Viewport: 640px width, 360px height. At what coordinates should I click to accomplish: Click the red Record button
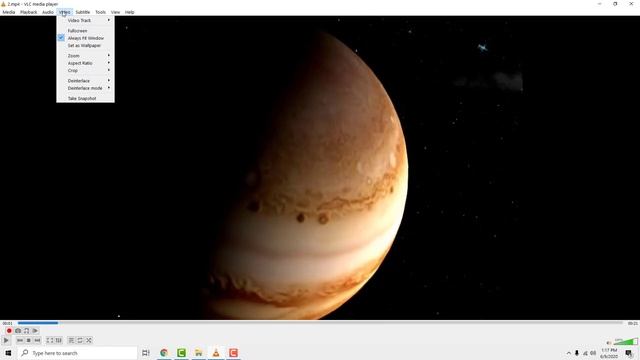(x=9, y=331)
